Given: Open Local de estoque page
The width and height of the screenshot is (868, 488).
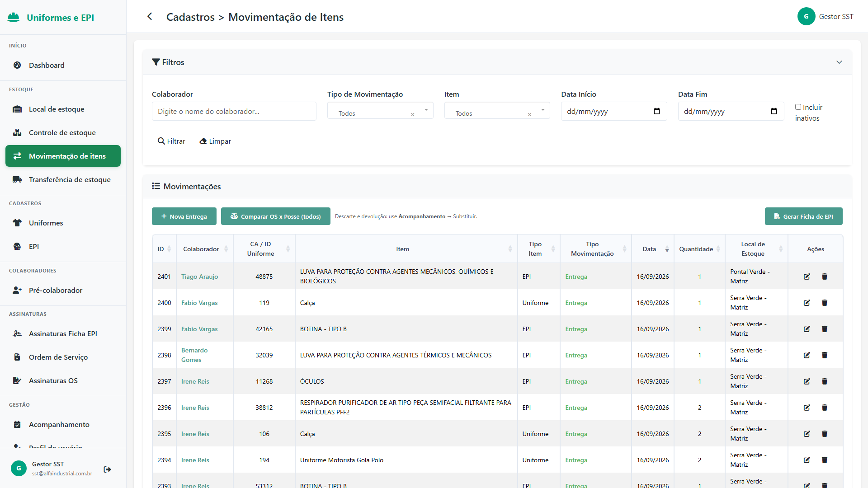Looking at the screenshot, I should coord(63,109).
